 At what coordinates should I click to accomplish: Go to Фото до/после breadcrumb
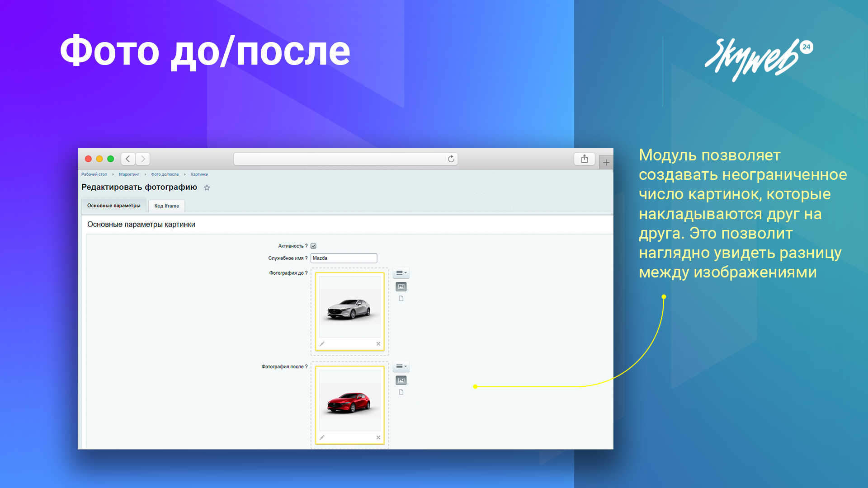pos(165,174)
